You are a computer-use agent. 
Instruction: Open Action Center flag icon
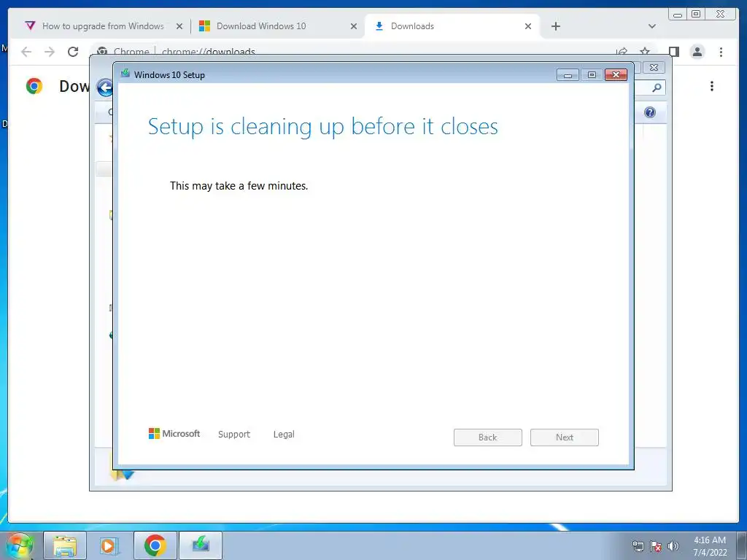pyautogui.click(x=656, y=546)
